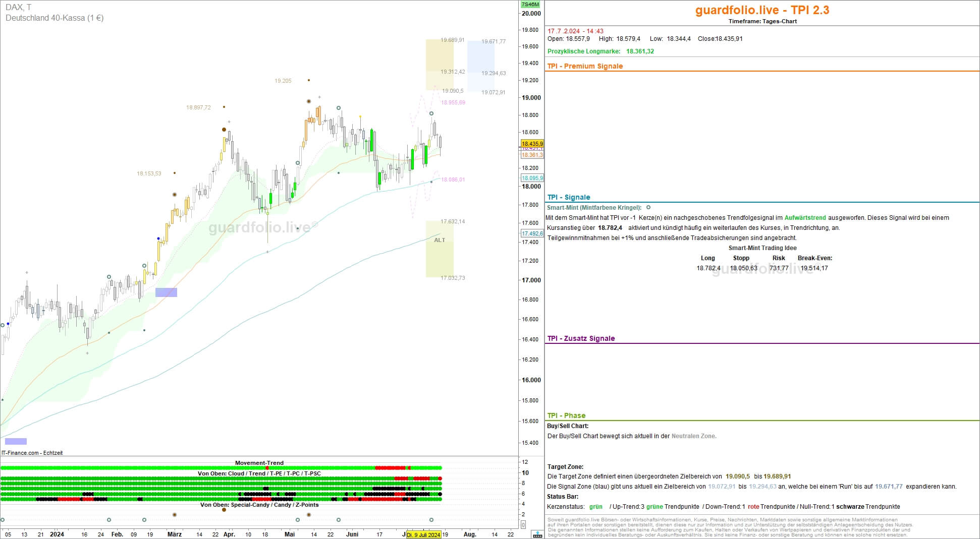Click the 'TPI - Premium Signale' section header
Screen dimensions: 980x539
pyautogui.click(x=585, y=66)
